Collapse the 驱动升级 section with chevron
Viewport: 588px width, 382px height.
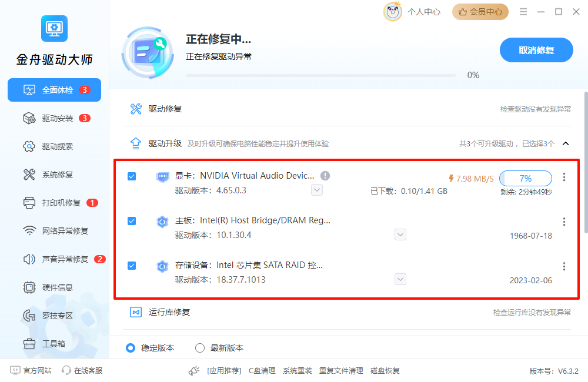tap(566, 143)
